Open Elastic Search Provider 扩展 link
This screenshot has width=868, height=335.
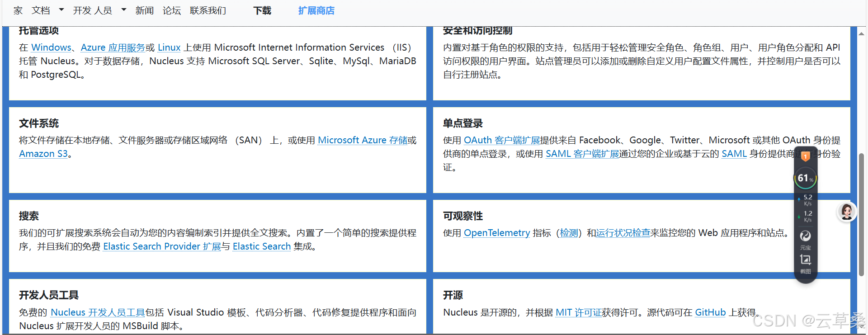click(x=162, y=246)
